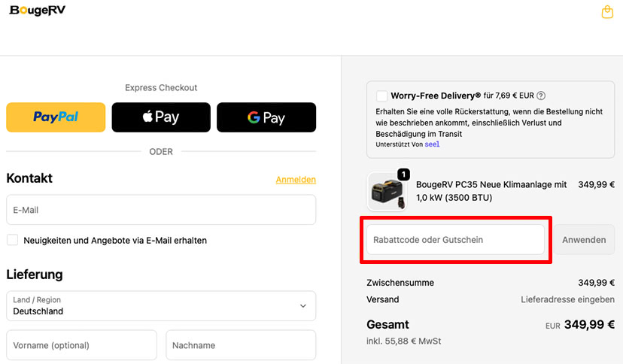Open the seel provider link
623x364 pixels.
coord(432,144)
